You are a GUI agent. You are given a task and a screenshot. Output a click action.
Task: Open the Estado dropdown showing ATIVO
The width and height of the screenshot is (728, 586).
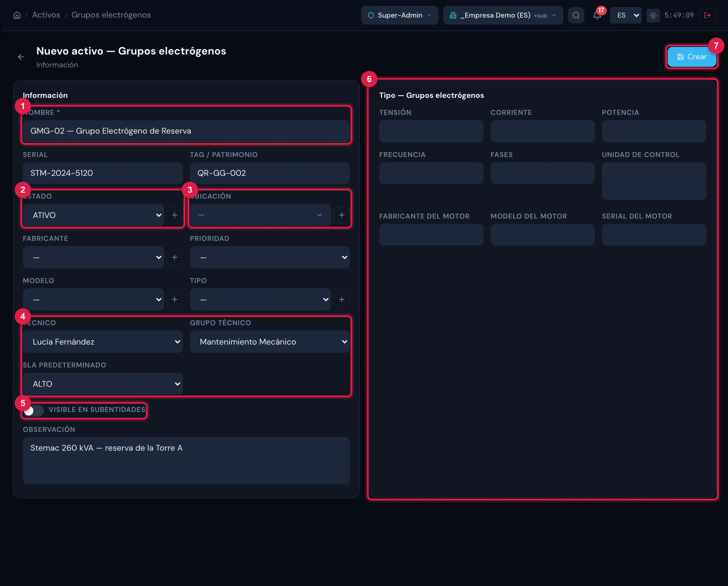click(x=93, y=215)
